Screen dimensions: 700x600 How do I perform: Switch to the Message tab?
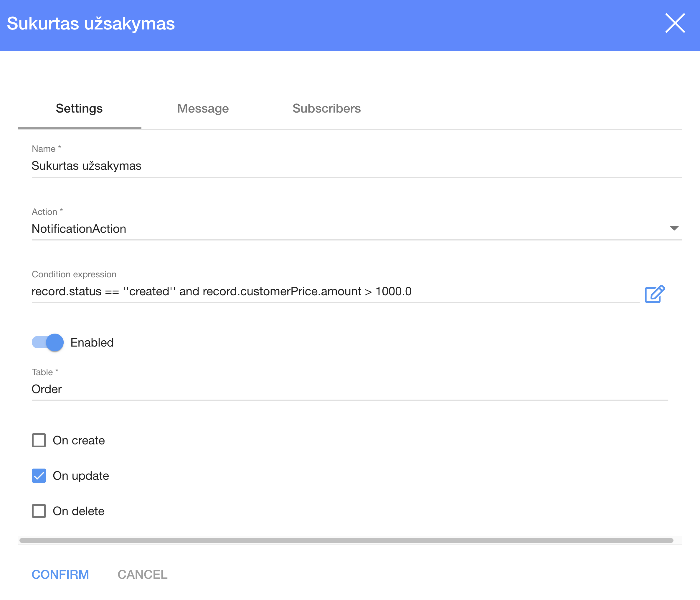pyautogui.click(x=203, y=108)
